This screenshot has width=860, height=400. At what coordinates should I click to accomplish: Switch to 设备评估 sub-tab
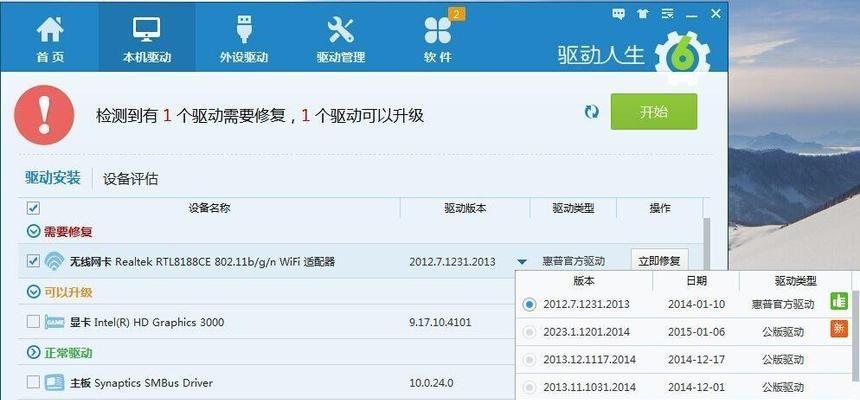pos(131,179)
